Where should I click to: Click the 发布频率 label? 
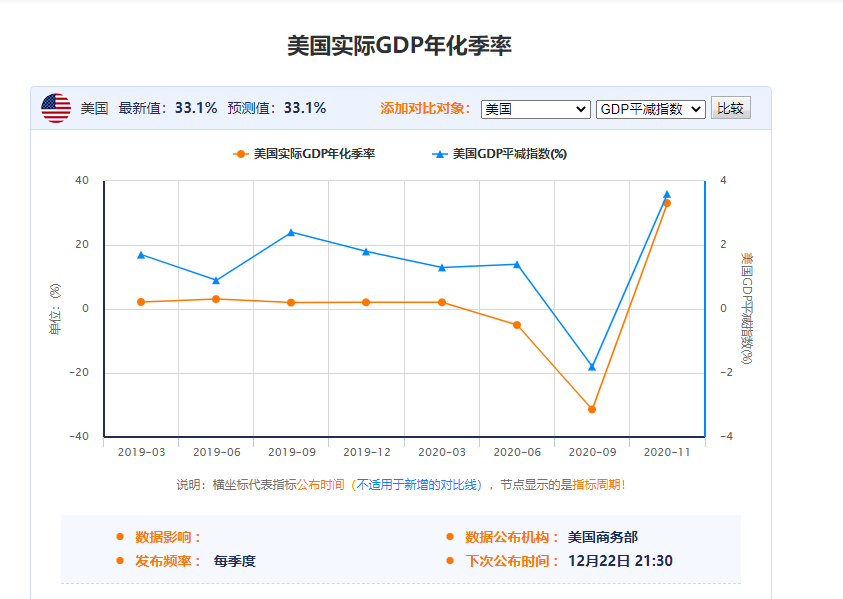tap(168, 561)
